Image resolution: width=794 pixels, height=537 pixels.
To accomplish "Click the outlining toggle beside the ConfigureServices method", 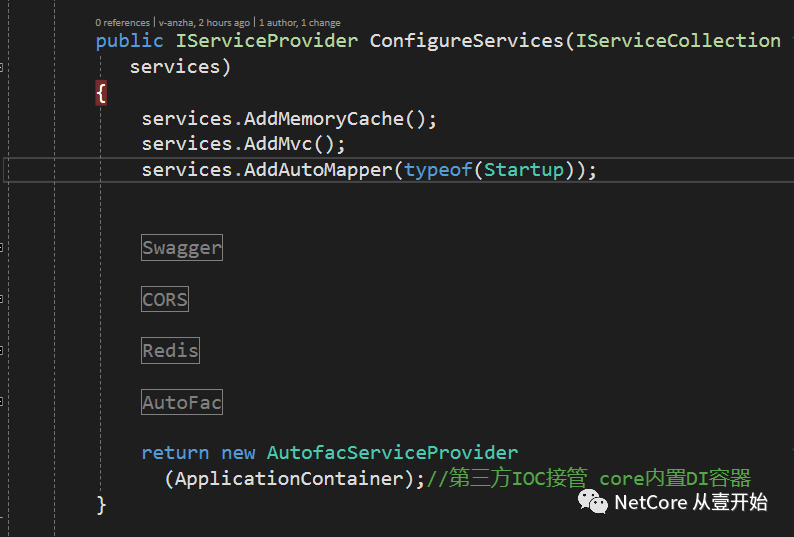I will pyautogui.click(x=3, y=67).
